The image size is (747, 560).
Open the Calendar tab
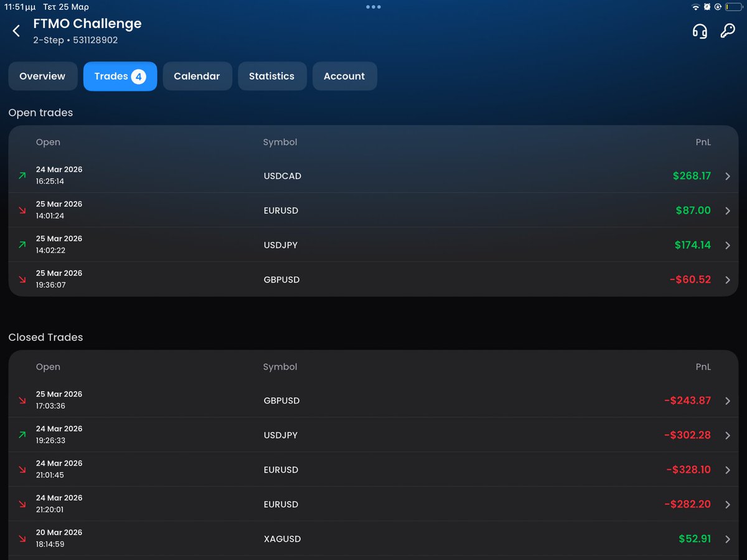(x=197, y=76)
